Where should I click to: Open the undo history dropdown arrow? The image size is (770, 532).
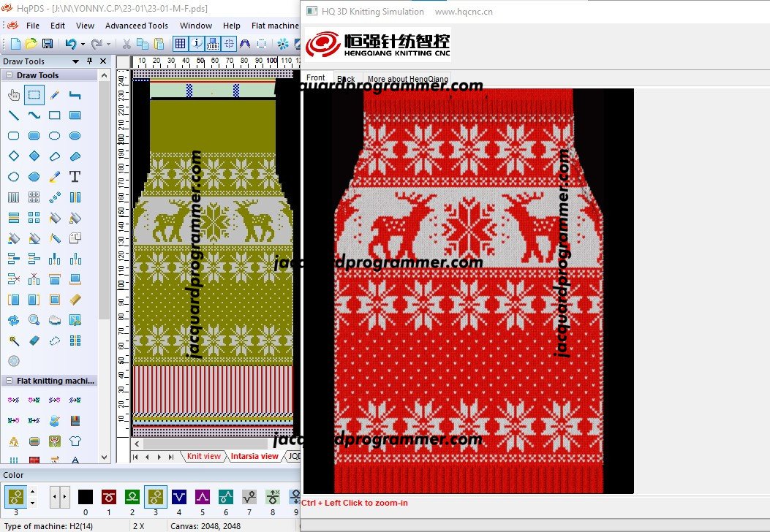point(83,44)
